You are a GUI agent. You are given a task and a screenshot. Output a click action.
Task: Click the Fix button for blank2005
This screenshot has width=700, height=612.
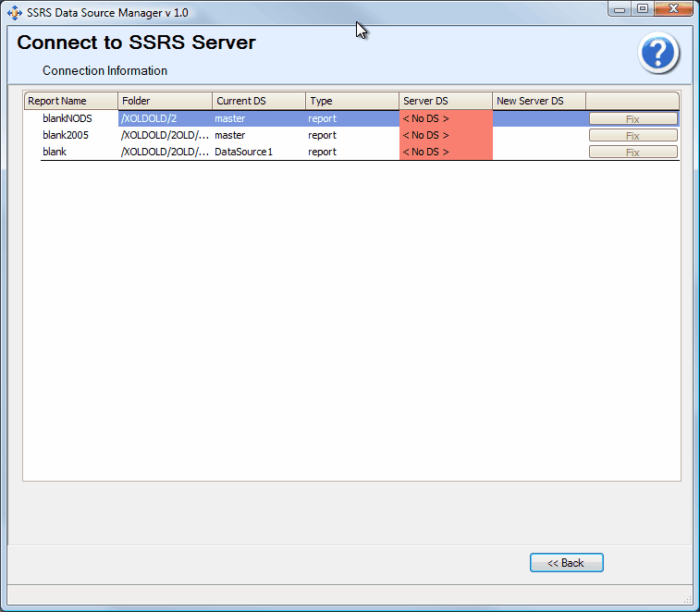pyautogui.click(x=633, y=135)
